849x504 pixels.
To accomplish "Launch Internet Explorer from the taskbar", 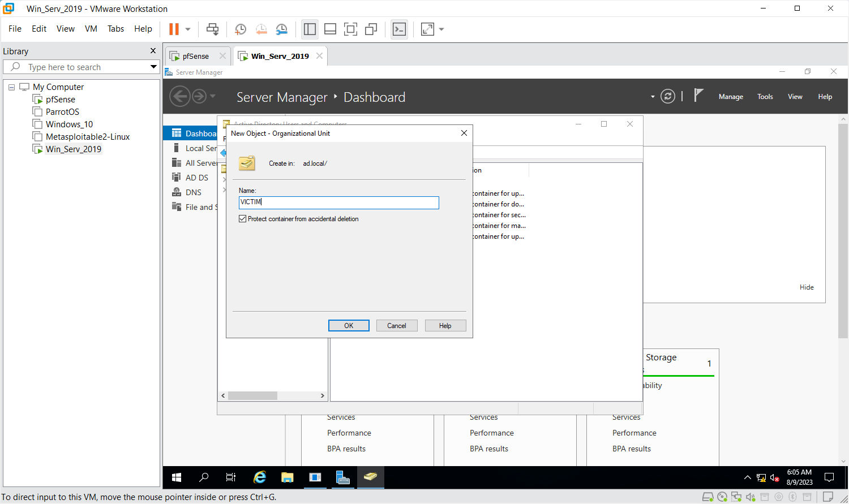I will [x=259, y=477].
